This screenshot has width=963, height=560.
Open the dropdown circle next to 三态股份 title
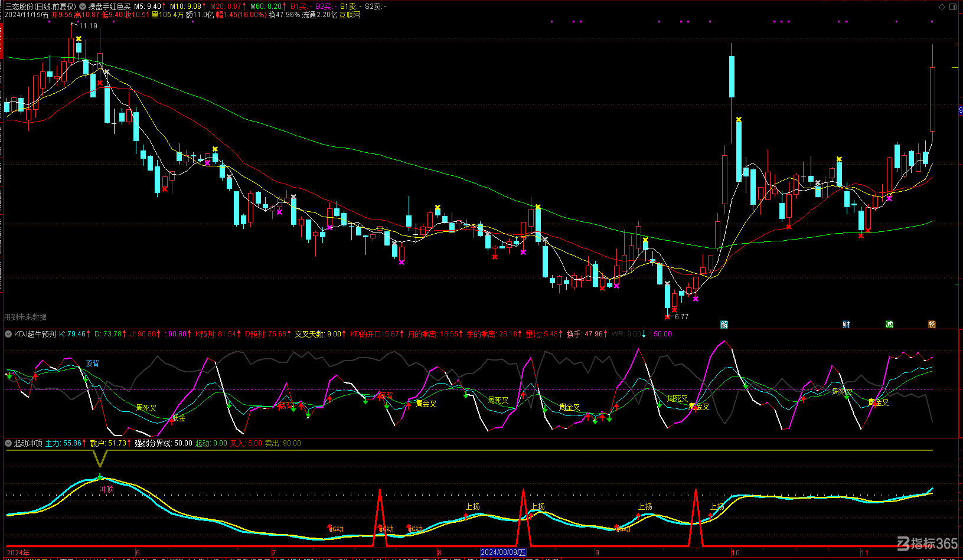pos(81,6)
